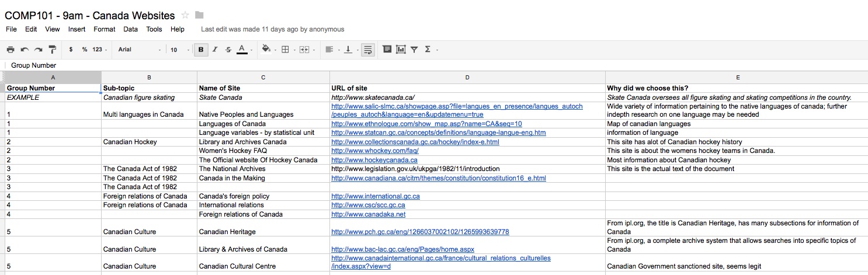Open the font size 10 dropdown
Viewport: 868px width, 275px height.
tap(180, 50)
